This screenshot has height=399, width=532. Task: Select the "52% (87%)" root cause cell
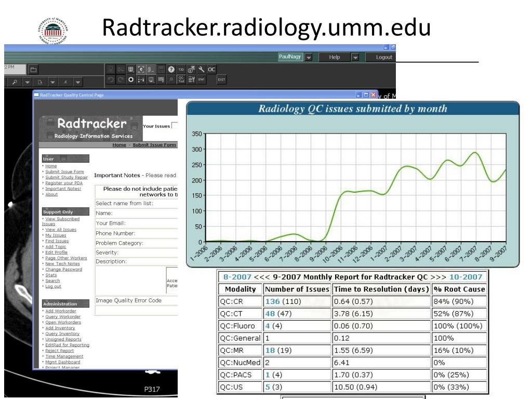pos(459,313)
